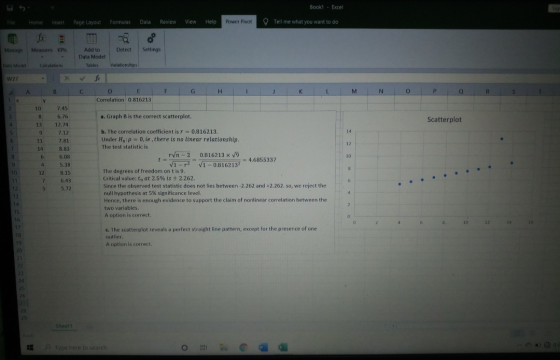This screenshot has height=360, width=560.
Task: Open the KPIs menu
Action: click(x=62, y=45)
